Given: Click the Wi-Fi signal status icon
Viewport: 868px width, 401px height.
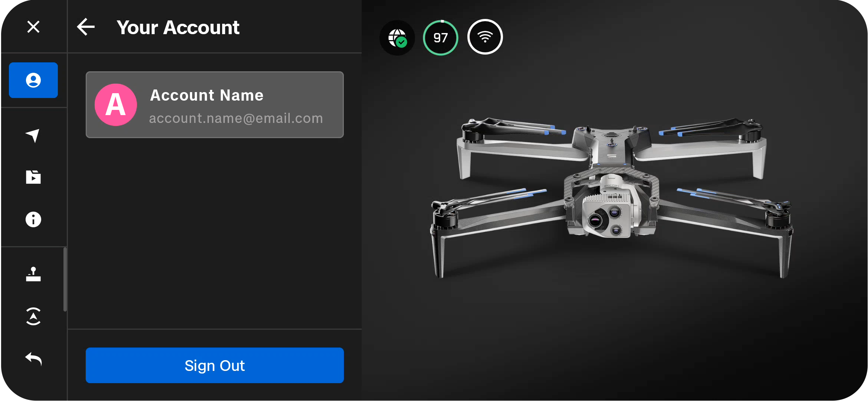Looking at the screenshot, I should coord(485,37).
